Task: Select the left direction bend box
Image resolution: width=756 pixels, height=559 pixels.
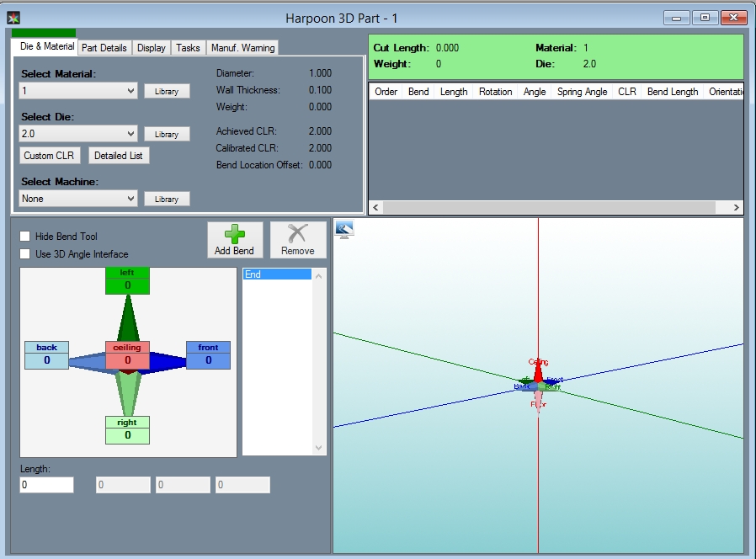Action: [127, 280]
